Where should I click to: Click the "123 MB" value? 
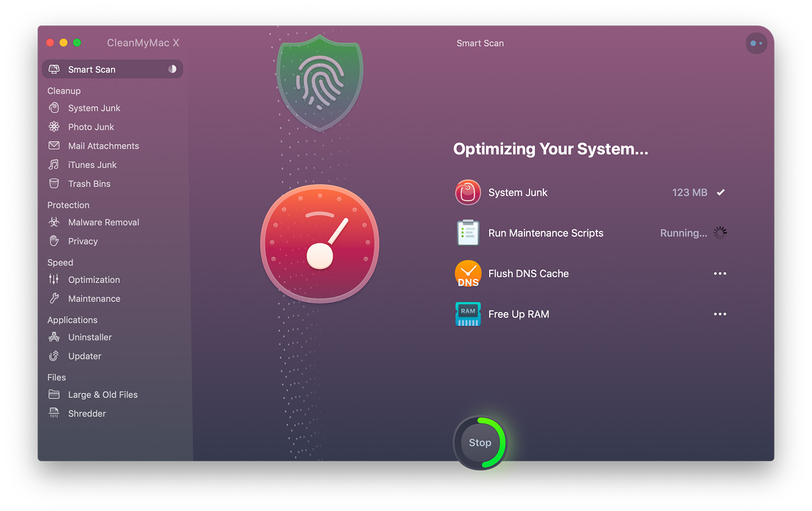(x=689, y=193)
